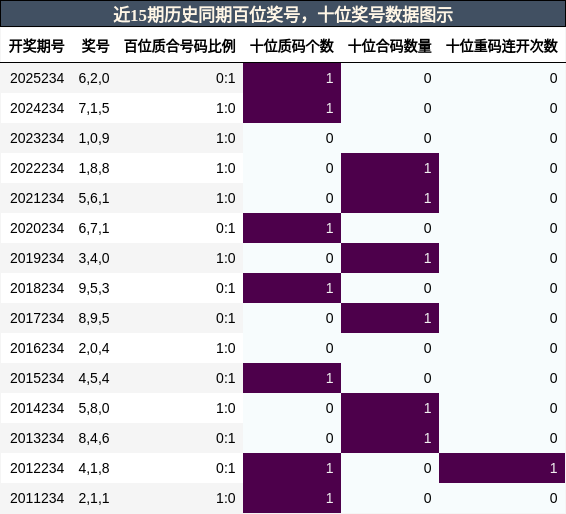This screenshot has width=566, height=514.
Task: Select period cell 2013234
Action: 37,437
